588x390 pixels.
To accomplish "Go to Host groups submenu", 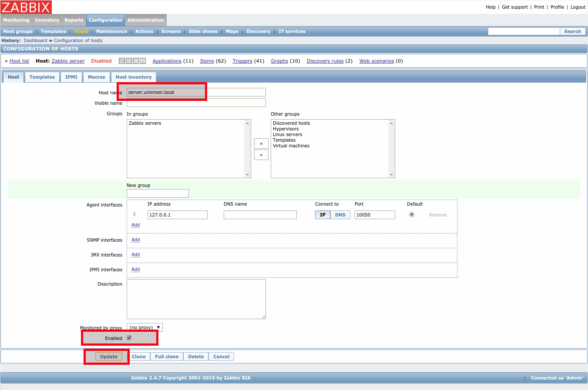I will (x=18, y=31).
